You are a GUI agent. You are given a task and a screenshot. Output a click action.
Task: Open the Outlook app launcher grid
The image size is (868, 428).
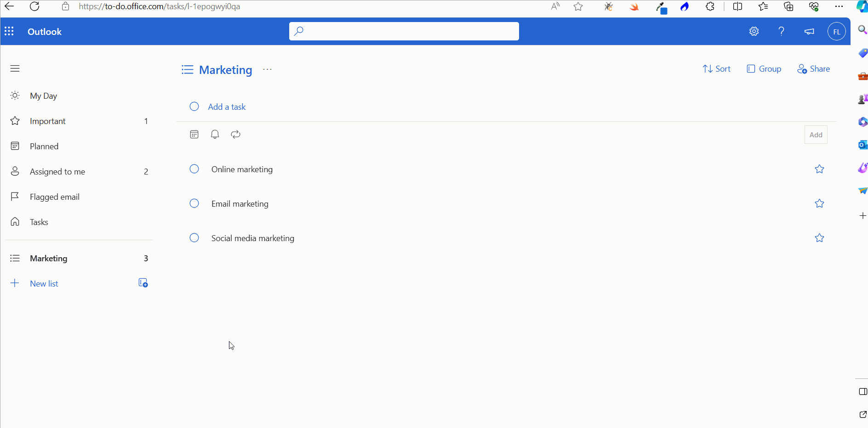[x=9, y=31]
